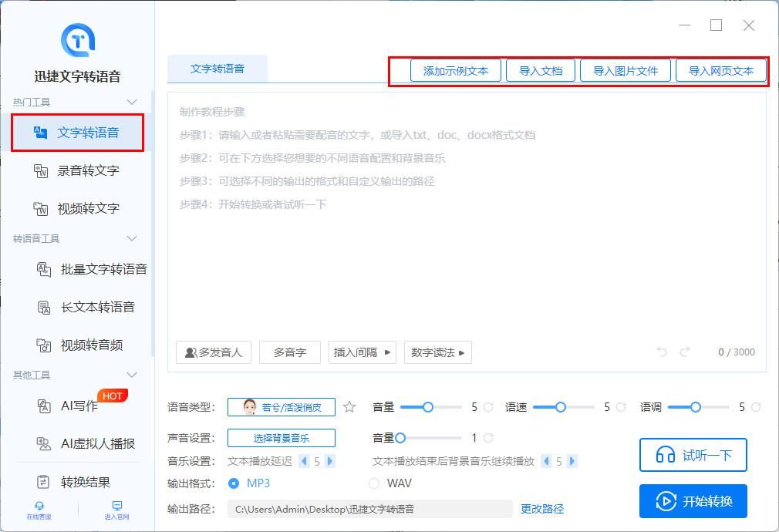The image size is (779, 532).
Task: Collapse the 热门工具 section
Action: coord(132,102)
